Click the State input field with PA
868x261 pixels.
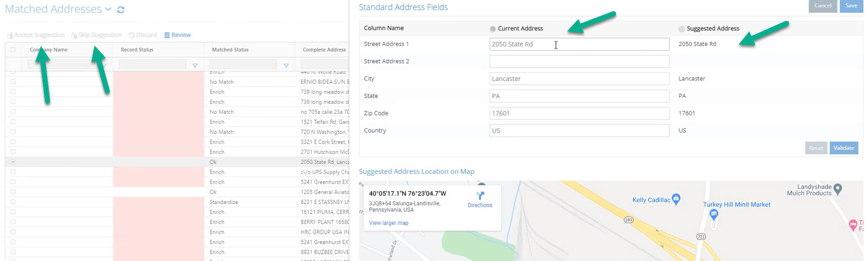pyautogui.click(x=579, y=96)
